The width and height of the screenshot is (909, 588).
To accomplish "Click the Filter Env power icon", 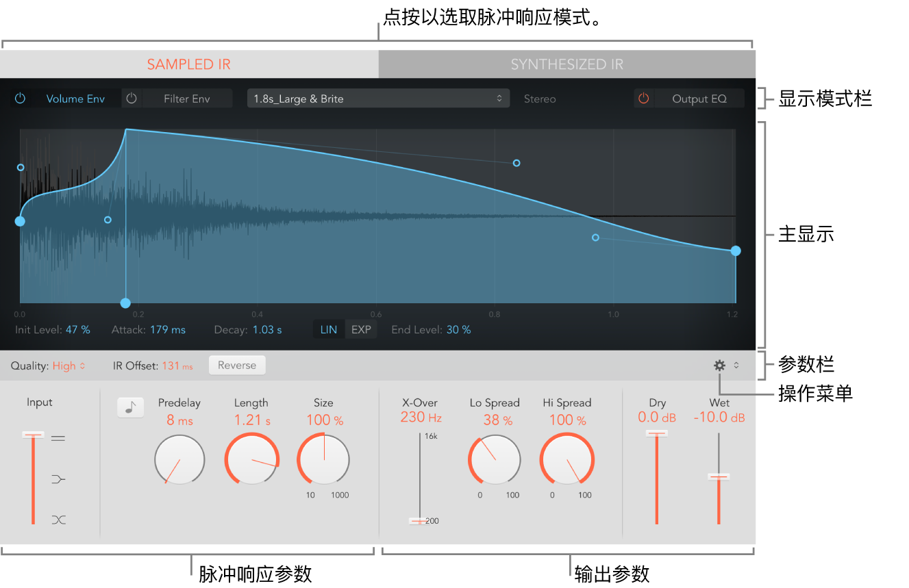I will [x=131, y=98].
